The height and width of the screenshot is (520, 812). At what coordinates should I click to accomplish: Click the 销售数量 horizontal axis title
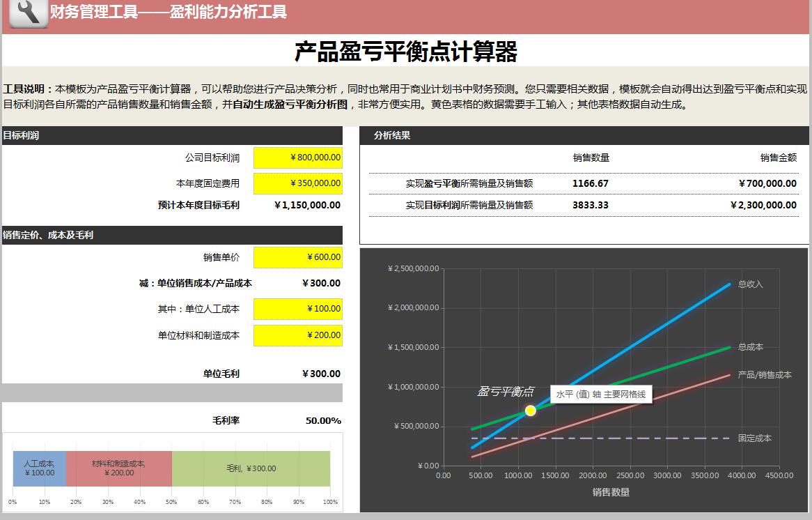click(611, 491)
